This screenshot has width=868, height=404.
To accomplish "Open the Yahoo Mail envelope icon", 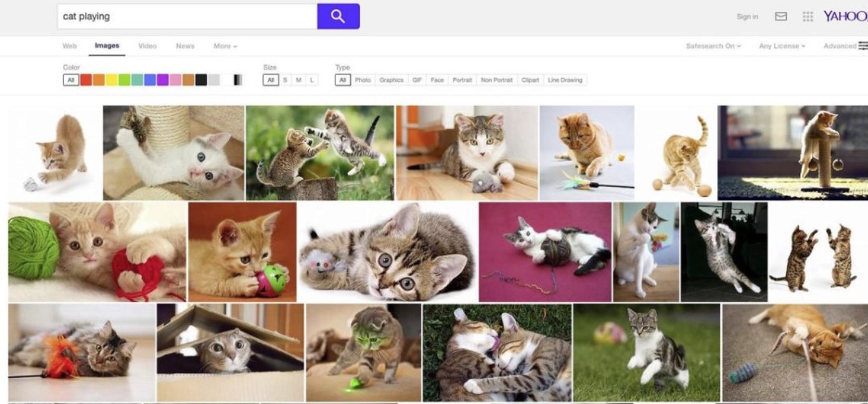I will (x=781, y=16).
